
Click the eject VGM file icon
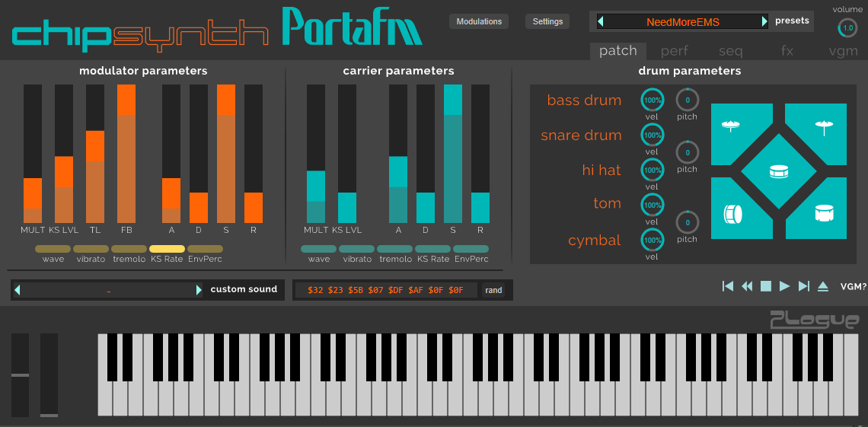pyautogui.click(x=823, y=286)
